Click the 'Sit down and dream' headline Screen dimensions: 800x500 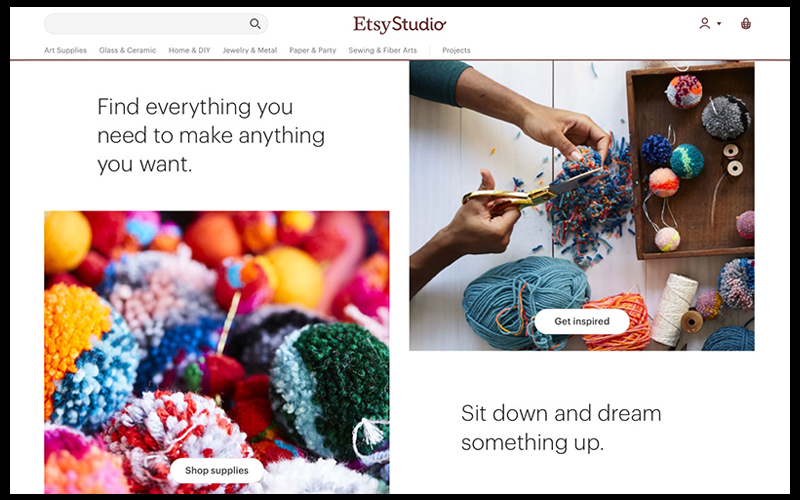(561, 428)
